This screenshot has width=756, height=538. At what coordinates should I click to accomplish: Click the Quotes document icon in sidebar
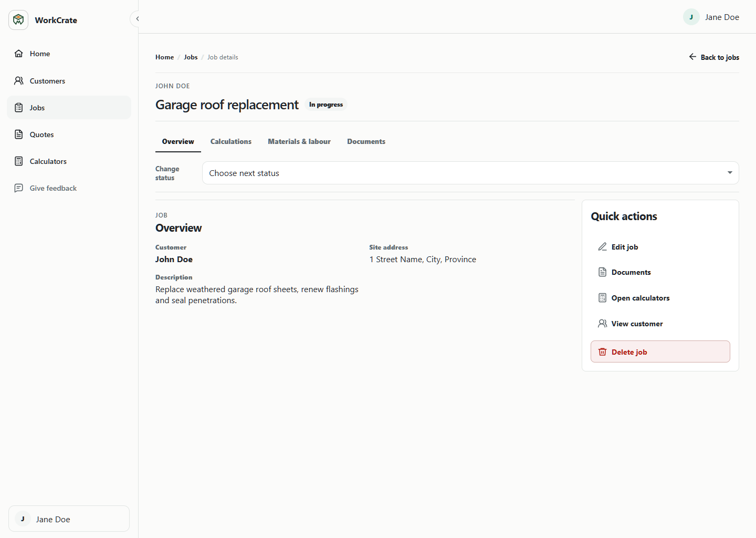(19, 134)
